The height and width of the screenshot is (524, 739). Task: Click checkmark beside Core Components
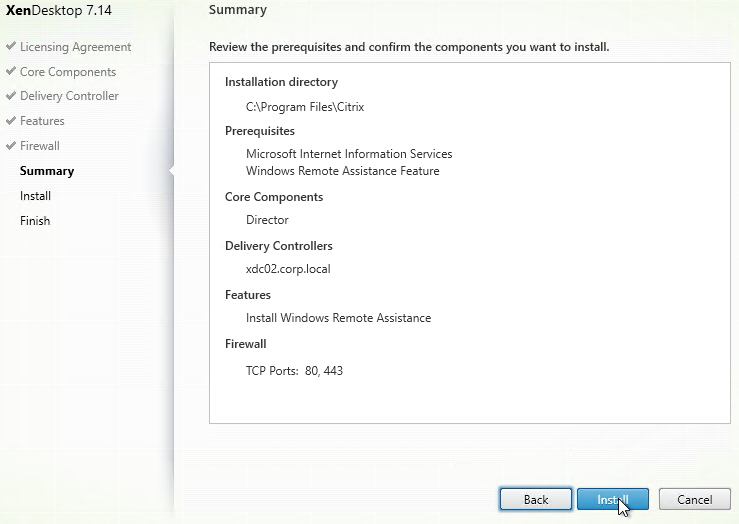11,71
